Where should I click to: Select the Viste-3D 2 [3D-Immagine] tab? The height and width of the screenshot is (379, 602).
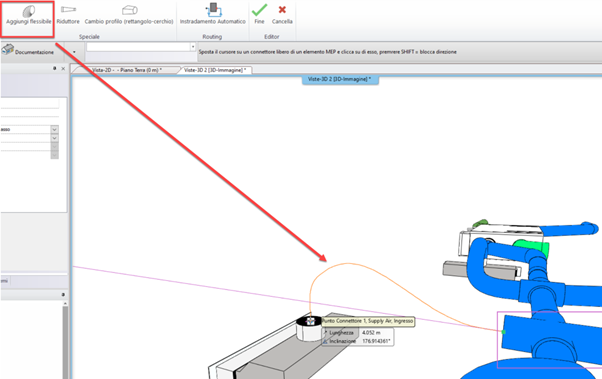coord(215,70)
